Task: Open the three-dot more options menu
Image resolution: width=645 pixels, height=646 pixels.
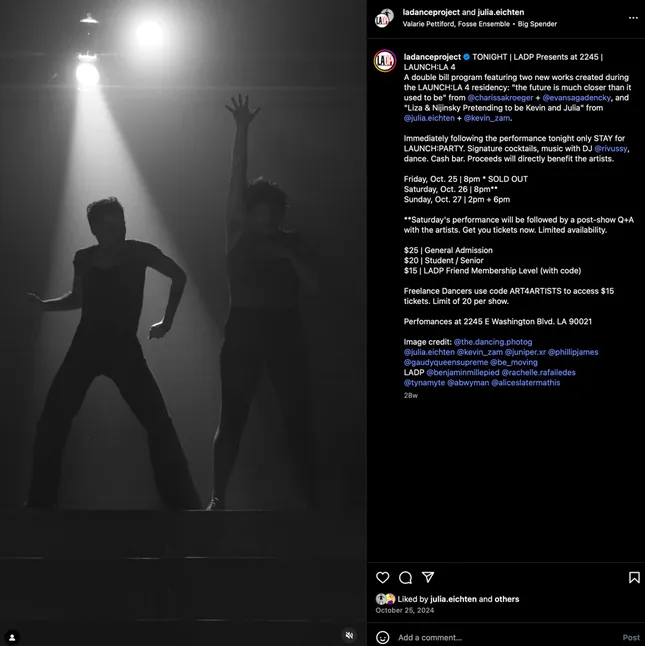Action: pyautogui.click(x=633, y=18)
